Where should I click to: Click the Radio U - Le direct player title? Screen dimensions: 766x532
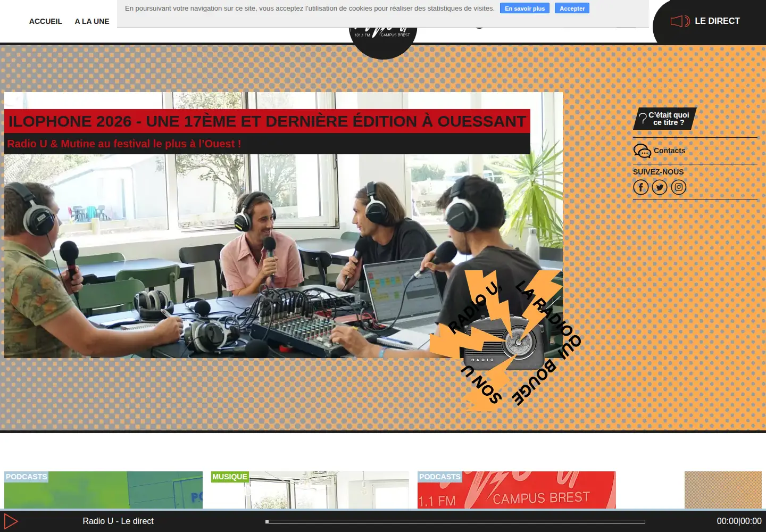pyautogui.click(x=118, y=521)
